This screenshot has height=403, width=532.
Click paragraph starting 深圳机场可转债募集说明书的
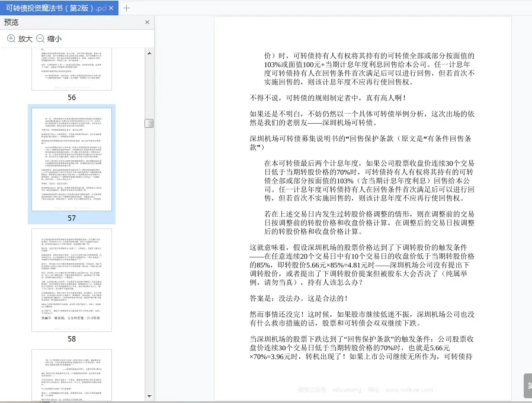click(x=361, y=143)
